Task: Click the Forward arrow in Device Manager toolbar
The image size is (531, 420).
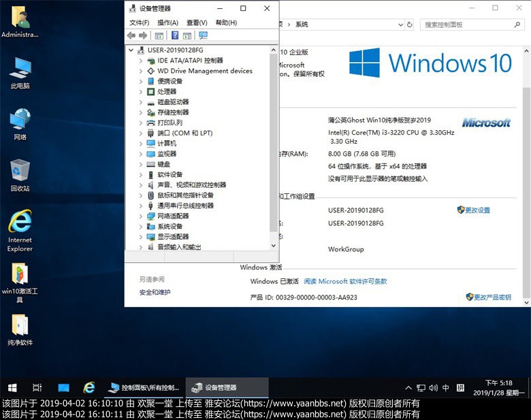Action: (143, 35)
